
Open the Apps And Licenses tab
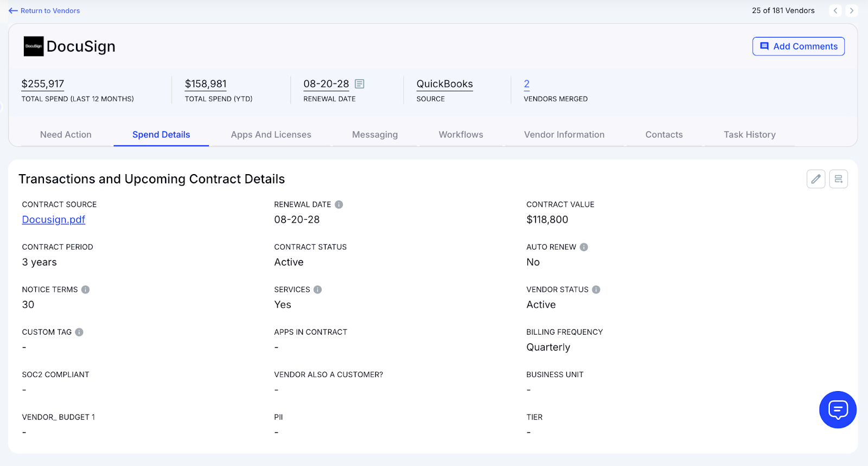[271, 135]
